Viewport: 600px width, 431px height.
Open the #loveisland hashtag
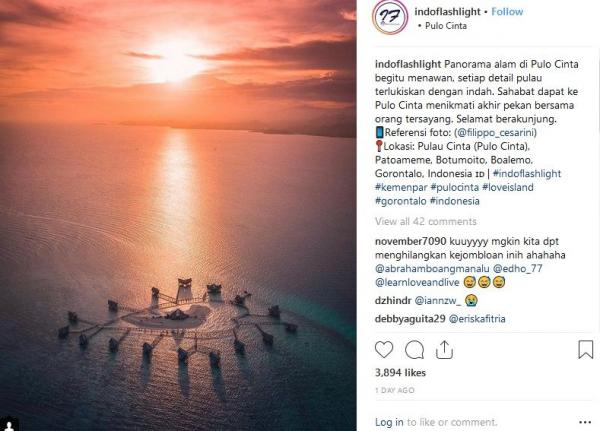[x=508, y=187]
